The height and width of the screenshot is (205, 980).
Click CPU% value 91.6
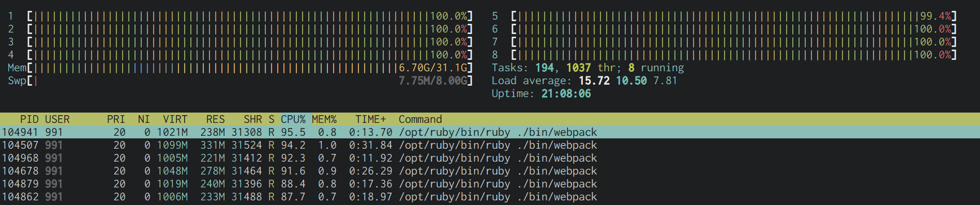click(x=293, y=171)
